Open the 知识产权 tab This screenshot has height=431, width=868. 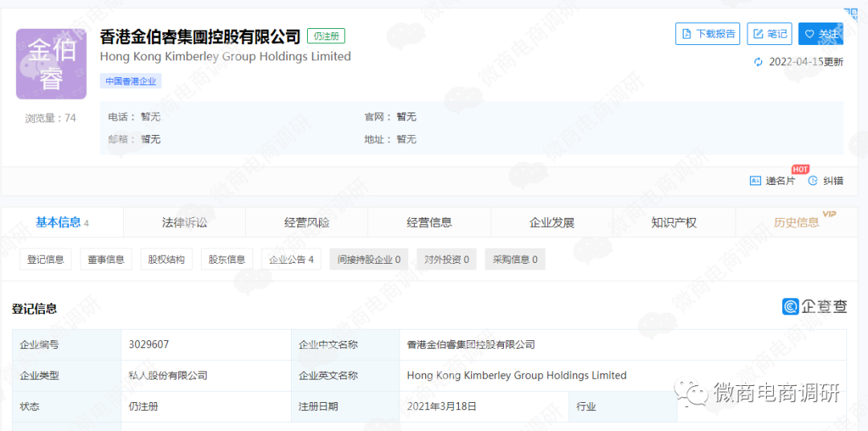(674, 223)
